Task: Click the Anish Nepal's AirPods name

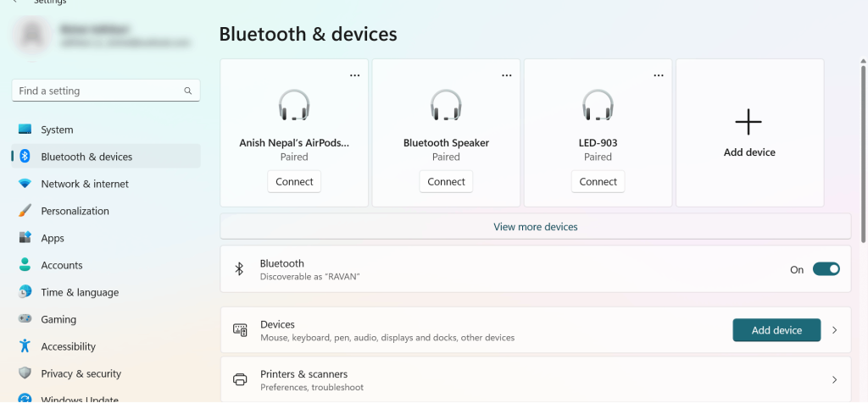Action: pos(294,142)
